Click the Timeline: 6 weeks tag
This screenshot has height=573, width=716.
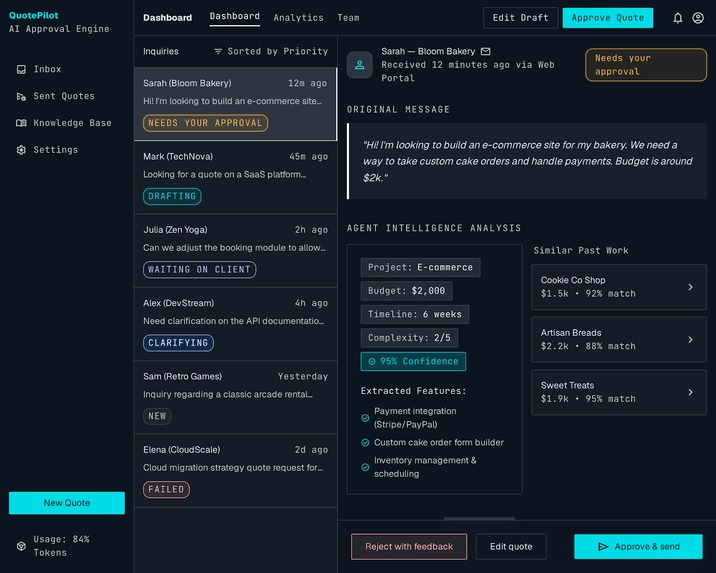click(x=415, y=314)
